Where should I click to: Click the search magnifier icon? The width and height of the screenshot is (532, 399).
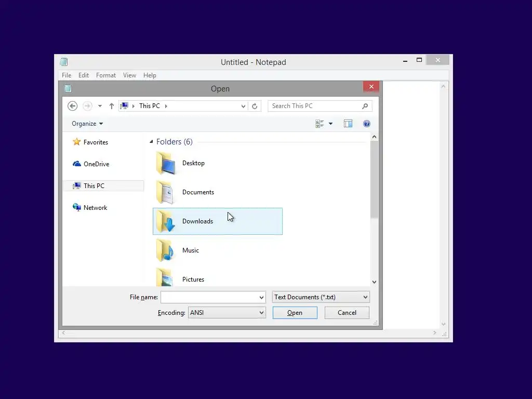365,106
